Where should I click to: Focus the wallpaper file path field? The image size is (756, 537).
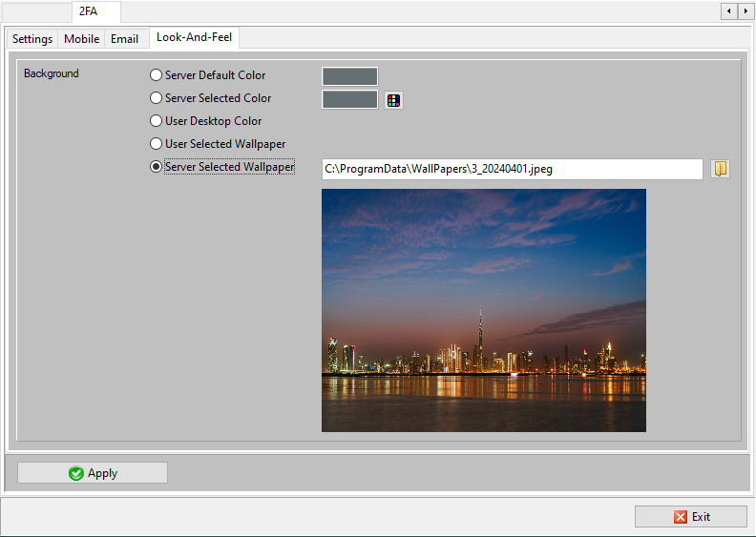(512, 169)
